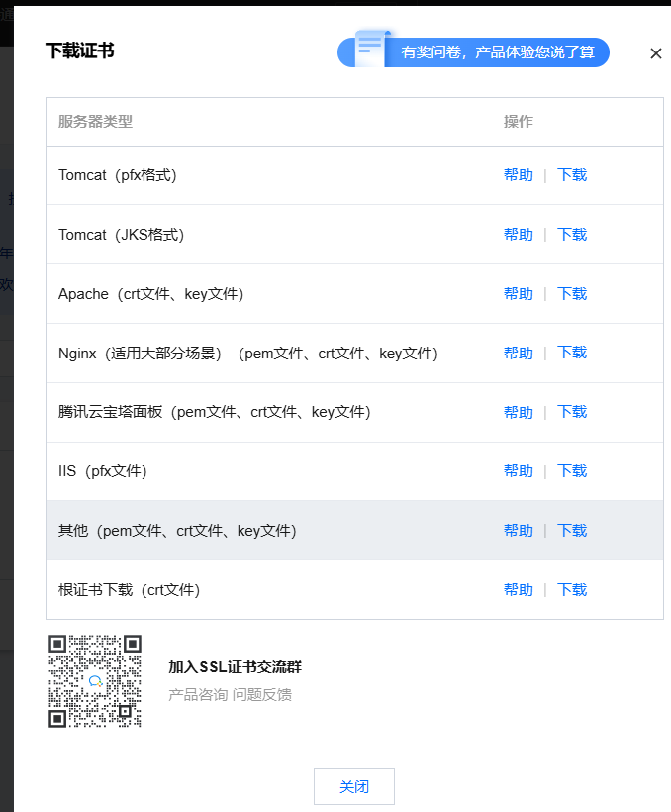671x812 pixels.
Task: Download the Tomcat pfx format certificate
Action: tap(572, 175)
